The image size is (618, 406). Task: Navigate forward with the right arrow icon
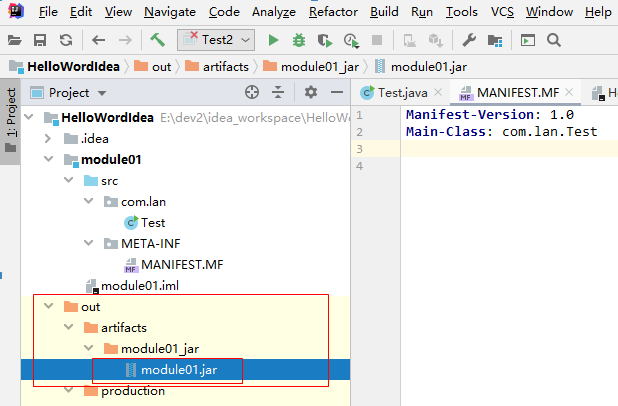(x=125, y=40)
